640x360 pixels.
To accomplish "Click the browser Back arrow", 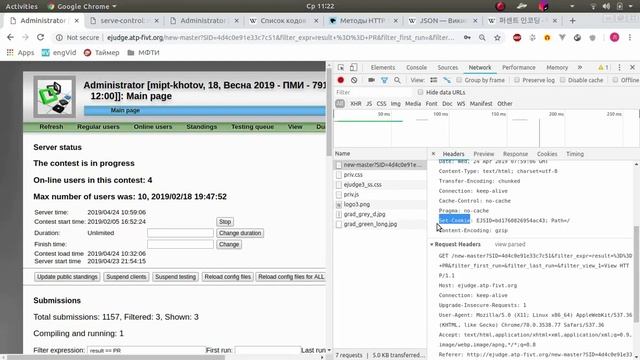I will coord(10,37).
